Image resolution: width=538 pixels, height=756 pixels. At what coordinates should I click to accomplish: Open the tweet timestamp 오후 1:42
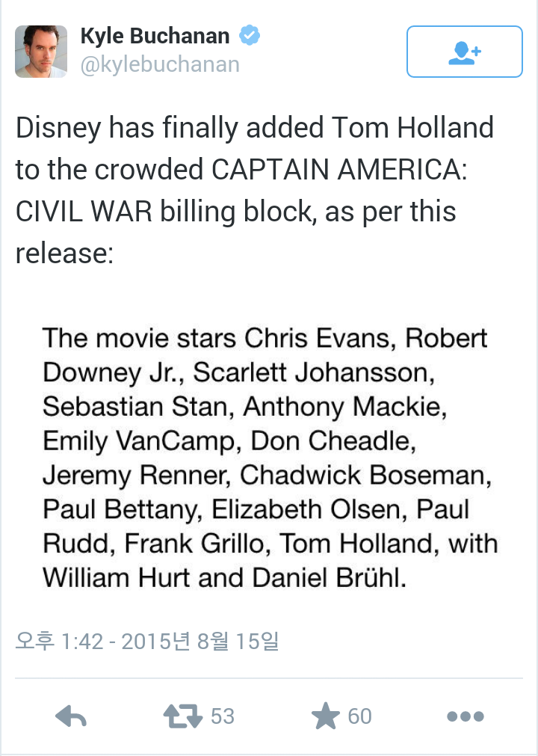point(59,642)
